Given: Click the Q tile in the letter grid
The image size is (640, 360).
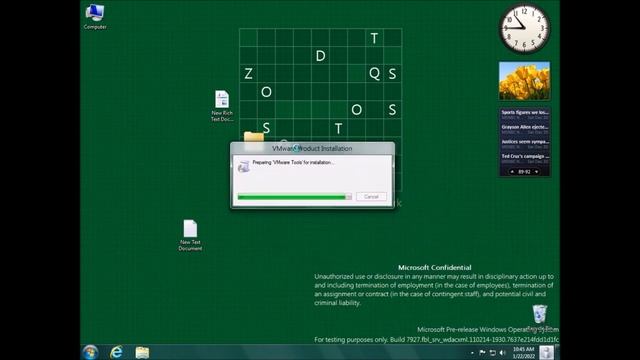Looking at the screenshot, I should 374,73.
